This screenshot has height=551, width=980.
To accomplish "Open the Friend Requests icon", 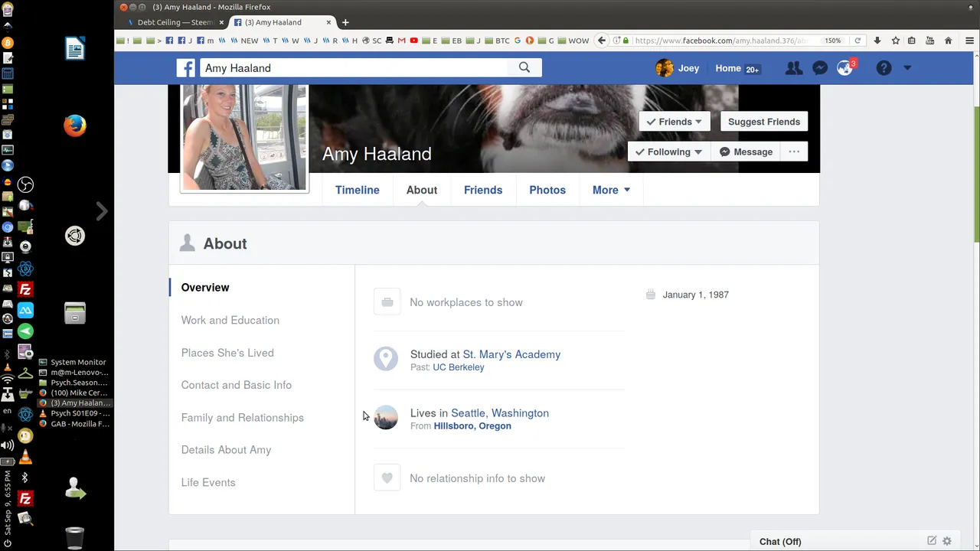I will point(794,68).
